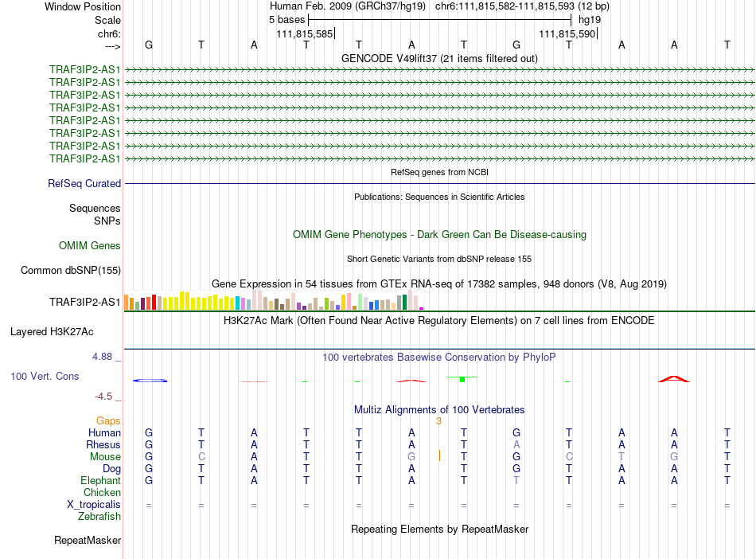Click the Mouse species label
Screen dimensions: 756x559
(105, 457)
